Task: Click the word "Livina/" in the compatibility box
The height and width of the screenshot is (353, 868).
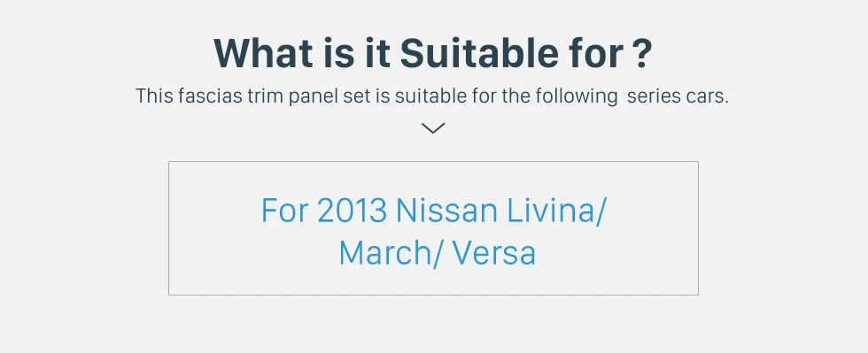Action: (557, 211)
